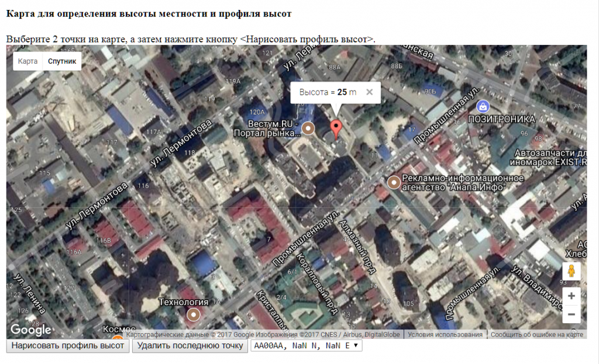Click the page's vertical scrollbar

click(594, 175)
